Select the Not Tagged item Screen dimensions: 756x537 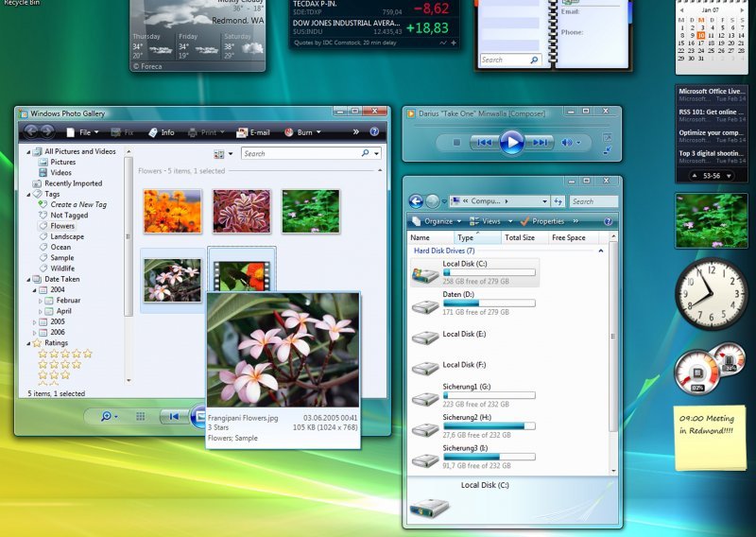tap(69, 216)
